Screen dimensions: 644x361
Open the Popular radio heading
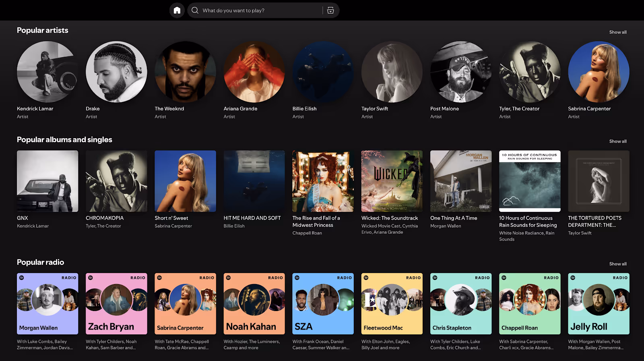point(41,262)
